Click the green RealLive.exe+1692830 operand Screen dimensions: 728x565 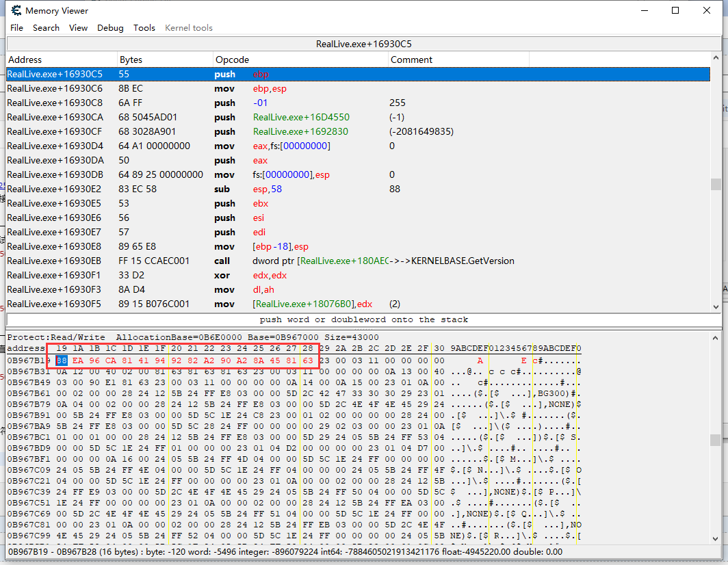coord(300,132)
